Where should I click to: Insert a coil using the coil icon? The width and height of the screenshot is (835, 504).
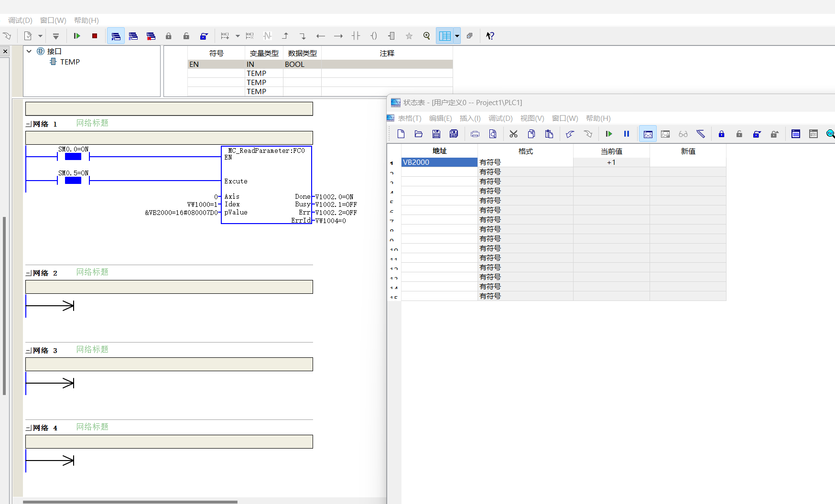[374, 36]
